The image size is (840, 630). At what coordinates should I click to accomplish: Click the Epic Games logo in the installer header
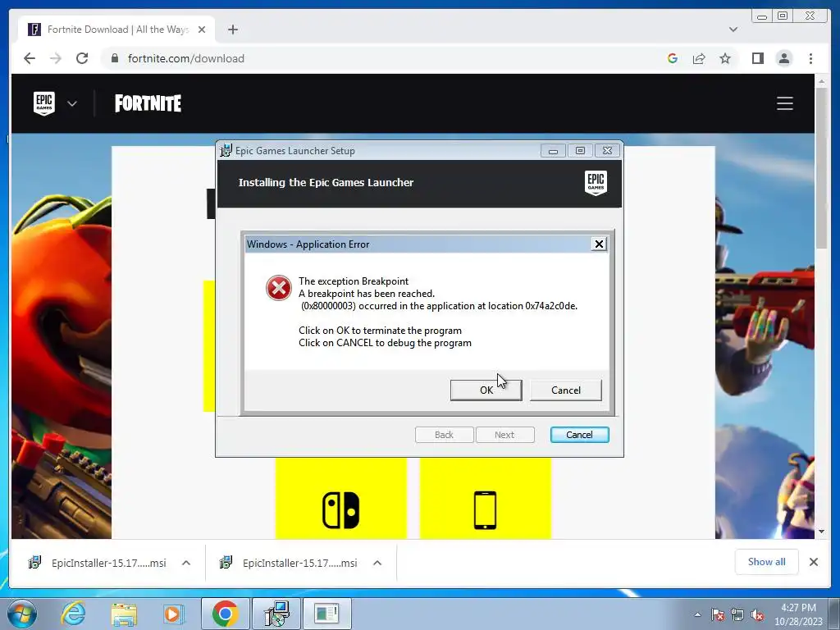coord(596,183)
